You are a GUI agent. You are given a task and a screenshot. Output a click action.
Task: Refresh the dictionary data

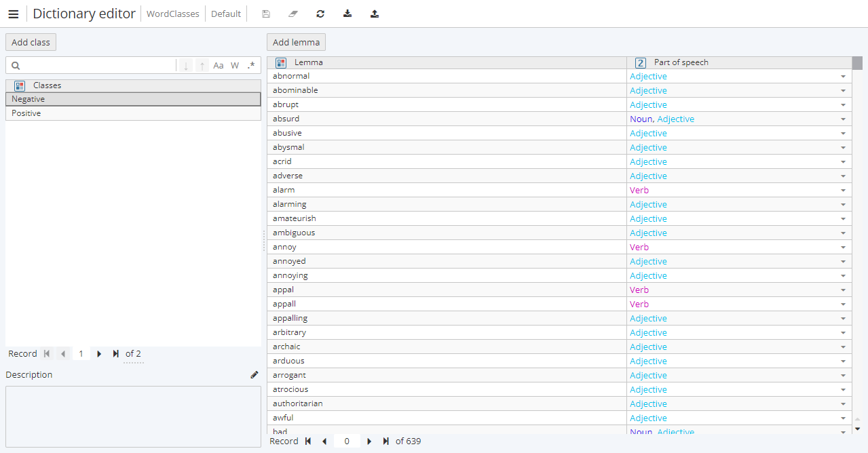point(320,14)
